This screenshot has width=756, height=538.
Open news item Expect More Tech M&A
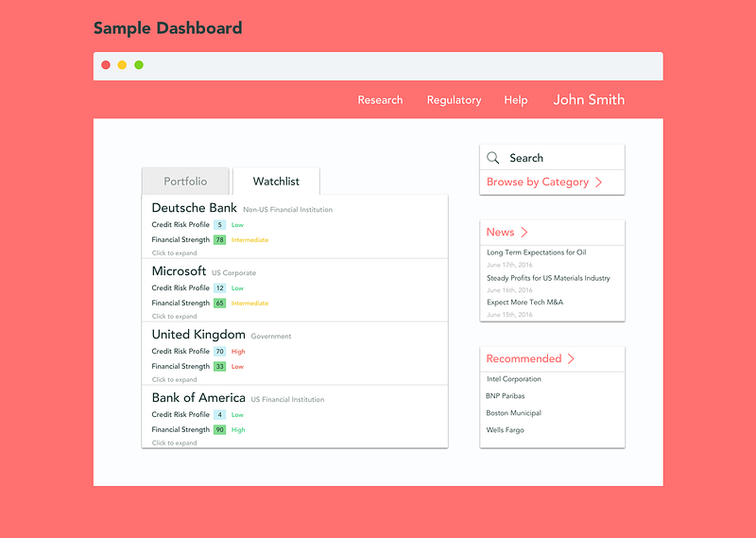[x=524, y=302]
